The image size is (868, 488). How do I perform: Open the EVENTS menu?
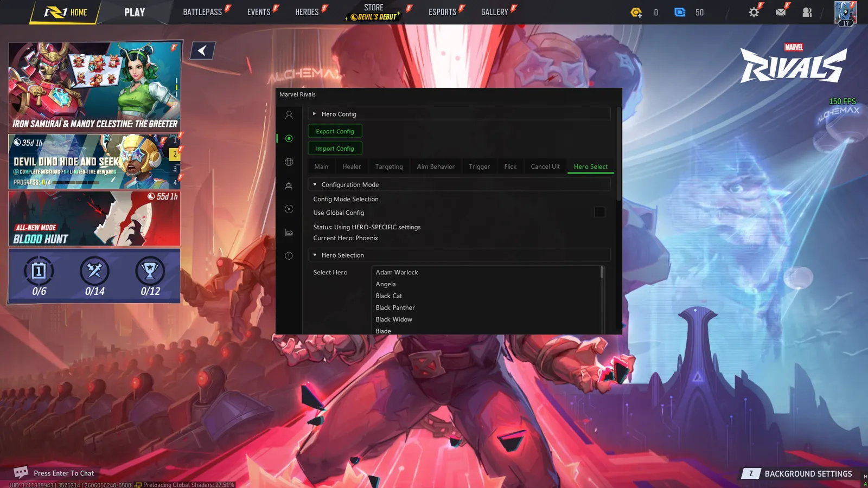(259, 12)
